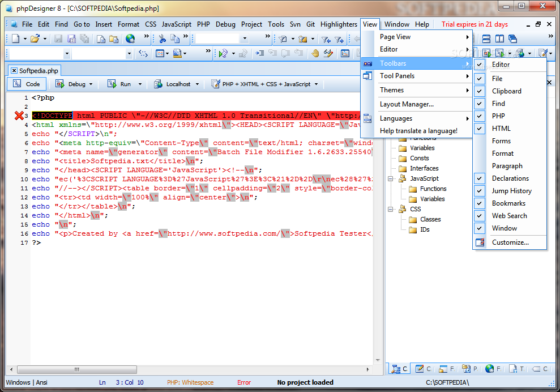This screenshot has width=560, height=392.
Task: Enable the Paragraph toolbar
Action: [x=510, y=166]
